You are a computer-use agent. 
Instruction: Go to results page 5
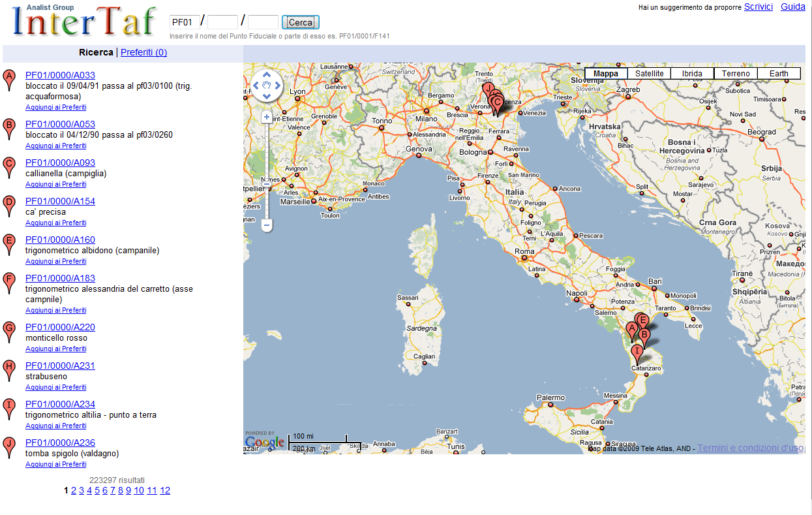point(97,490)
